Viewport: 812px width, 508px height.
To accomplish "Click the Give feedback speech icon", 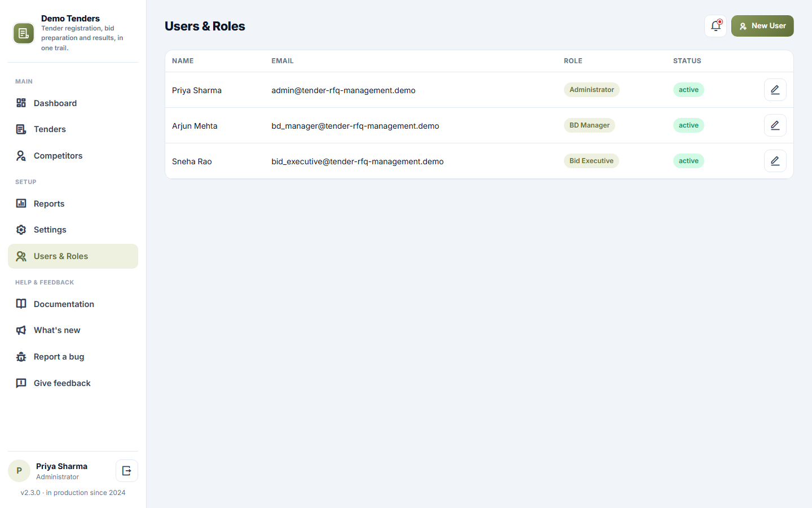I will (x=21, y=383).
